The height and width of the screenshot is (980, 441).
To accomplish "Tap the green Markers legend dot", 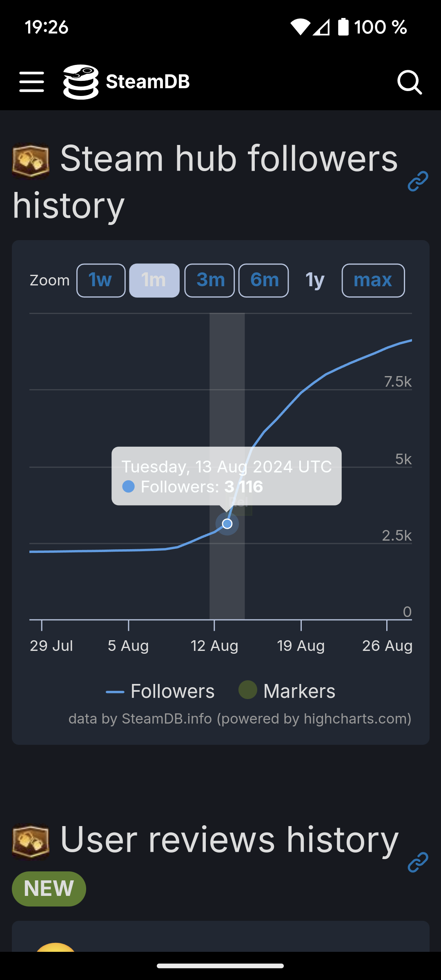I will [247, 690].
